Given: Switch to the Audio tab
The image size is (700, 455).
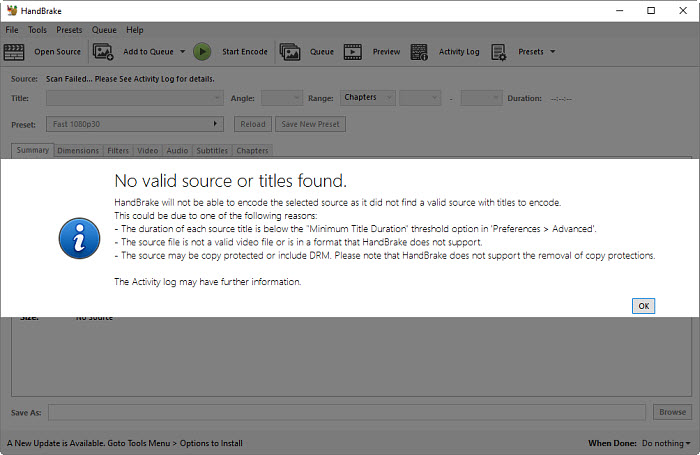Looking at the screenshot, I should 177,150.
